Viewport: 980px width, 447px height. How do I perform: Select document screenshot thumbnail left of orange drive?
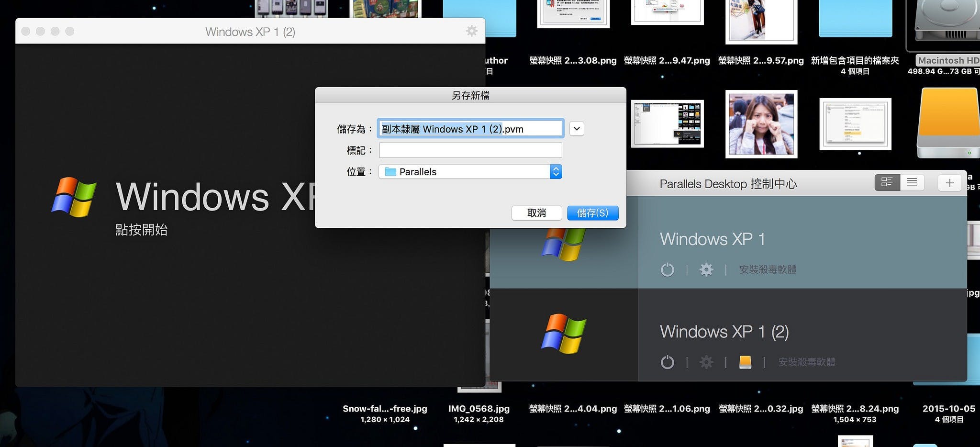[855, 124]
